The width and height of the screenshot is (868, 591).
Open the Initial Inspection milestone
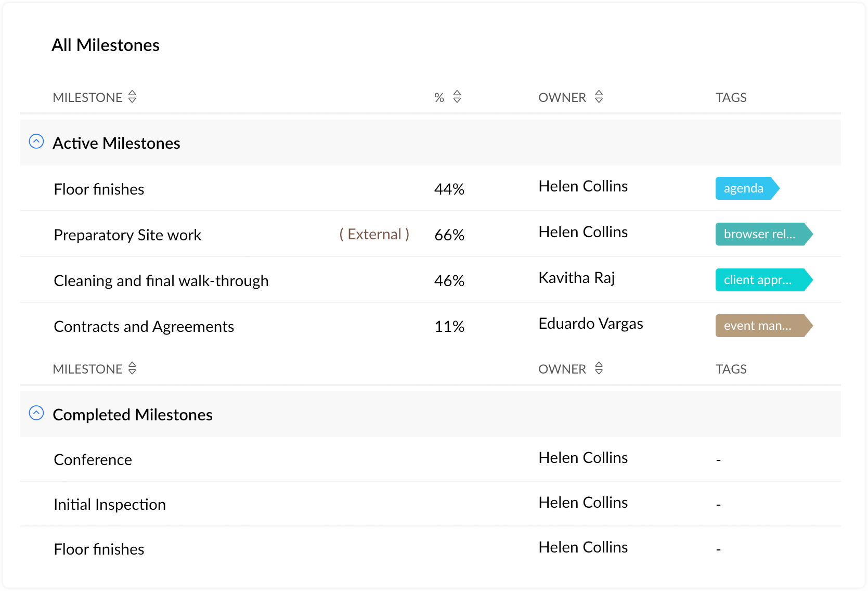pos(110,505)
